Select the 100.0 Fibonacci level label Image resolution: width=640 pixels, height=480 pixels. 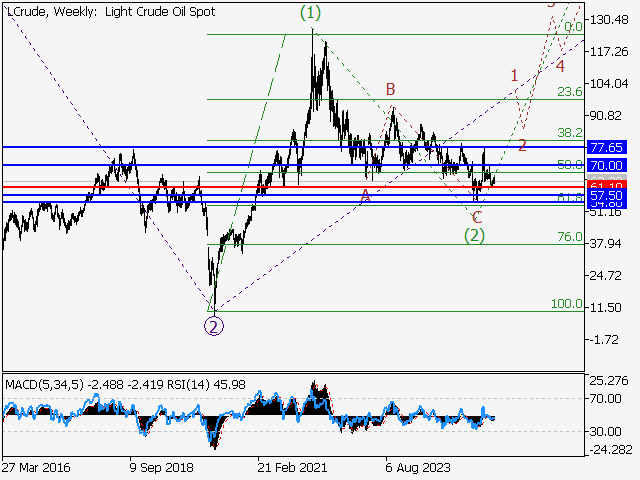pos(567,304)
